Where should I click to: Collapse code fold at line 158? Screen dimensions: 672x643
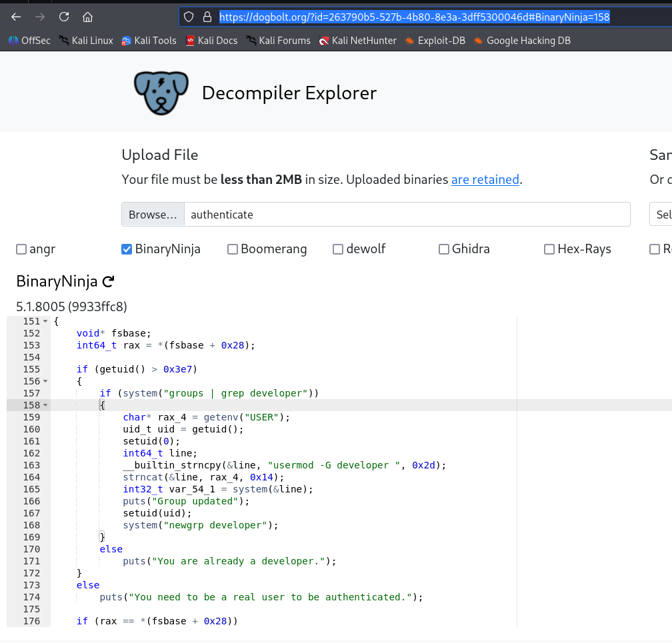click(45, 406)
